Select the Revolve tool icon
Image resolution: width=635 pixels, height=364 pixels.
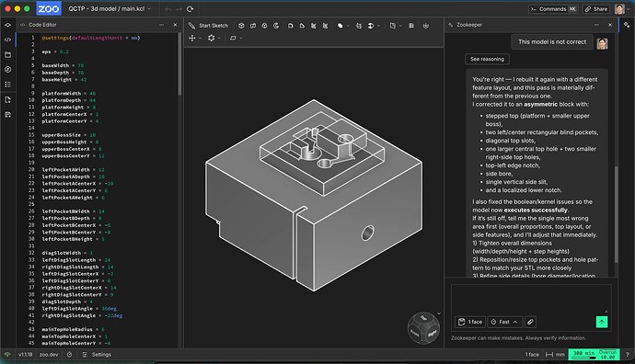click(x=276, y=26)
